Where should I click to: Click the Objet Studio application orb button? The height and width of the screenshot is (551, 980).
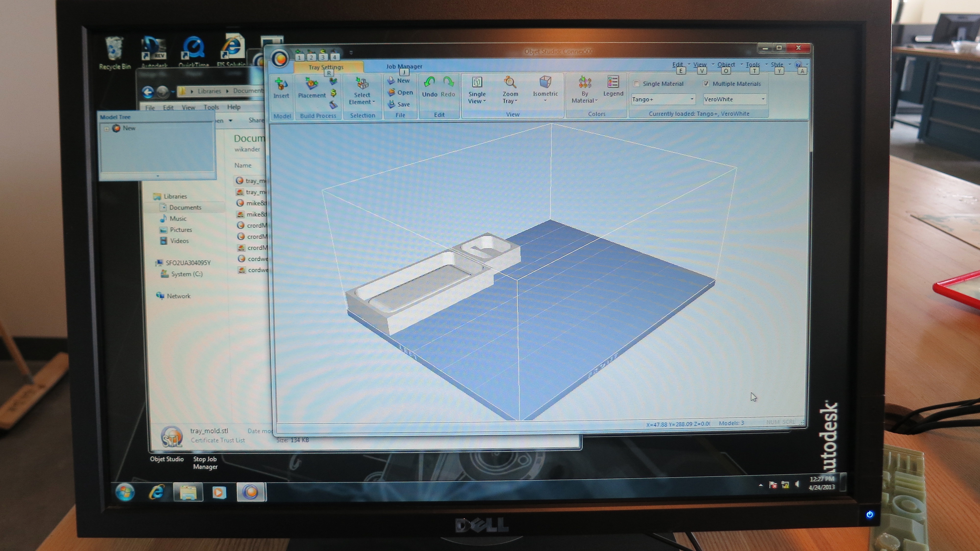click(280, 59)
